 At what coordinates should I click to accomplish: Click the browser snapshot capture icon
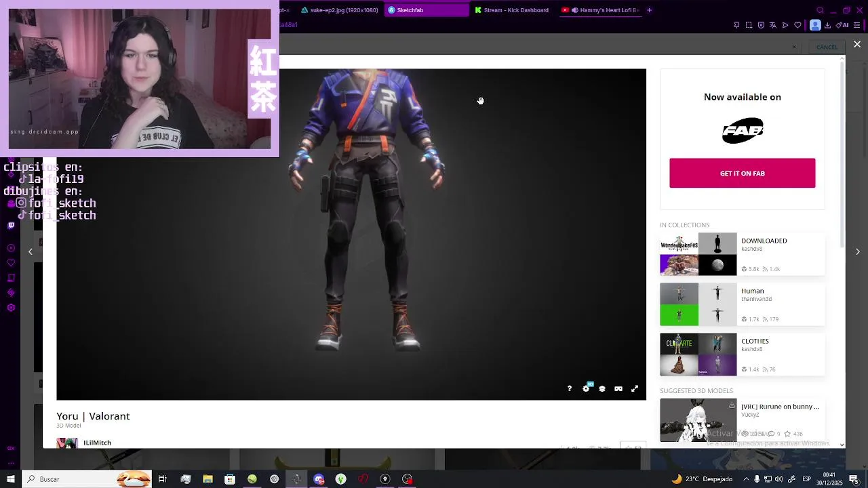point(749,25)
